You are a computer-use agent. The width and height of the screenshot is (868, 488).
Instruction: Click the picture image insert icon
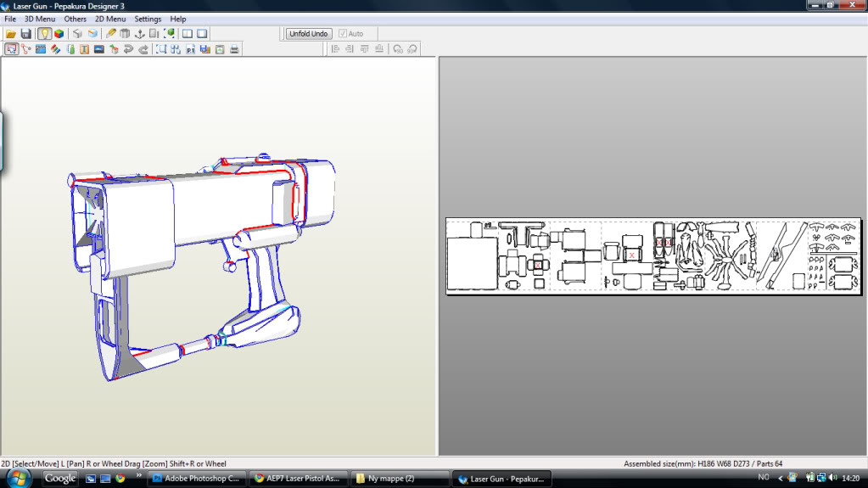pos(99,49)
